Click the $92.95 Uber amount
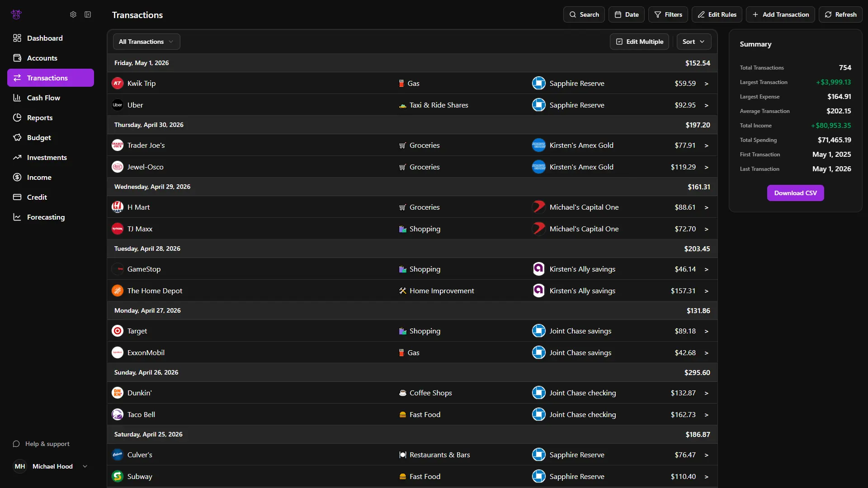Viewport: 868px width, 488px height. pos(685,105)
